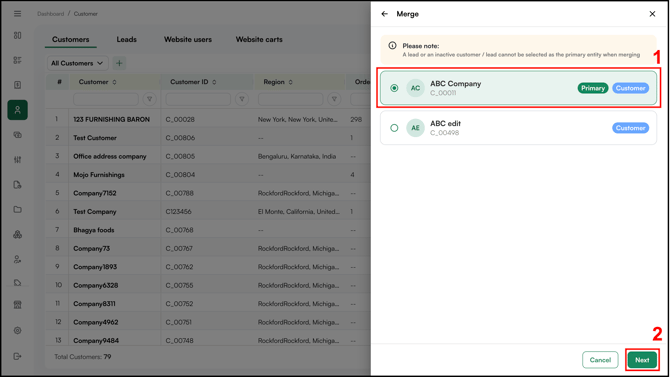
Task: Click the Company4962 row
Action: click(x=208, y=322)
